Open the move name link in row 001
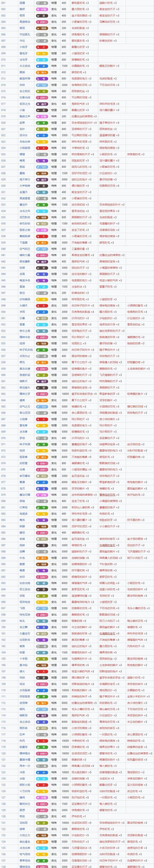The image size is (154, 868). click(22, 3)
